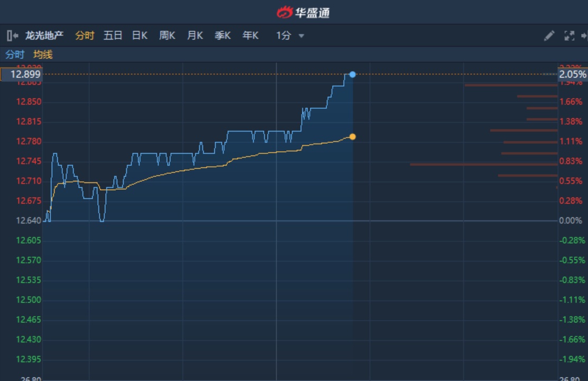588x381 pixels.
Task: Switch to the 五日 chart tab
Action: point(113,36)
